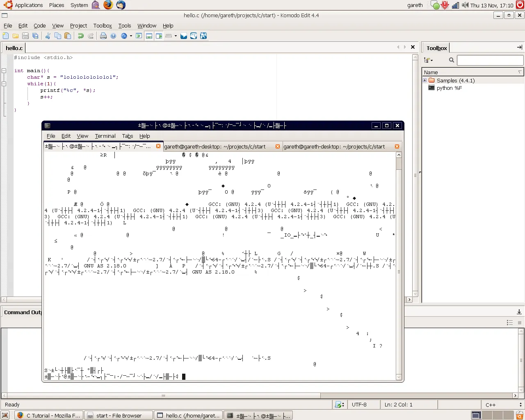Open the Project menu in Komodo
Screen dimensions: 525x420
click(78, 25)
